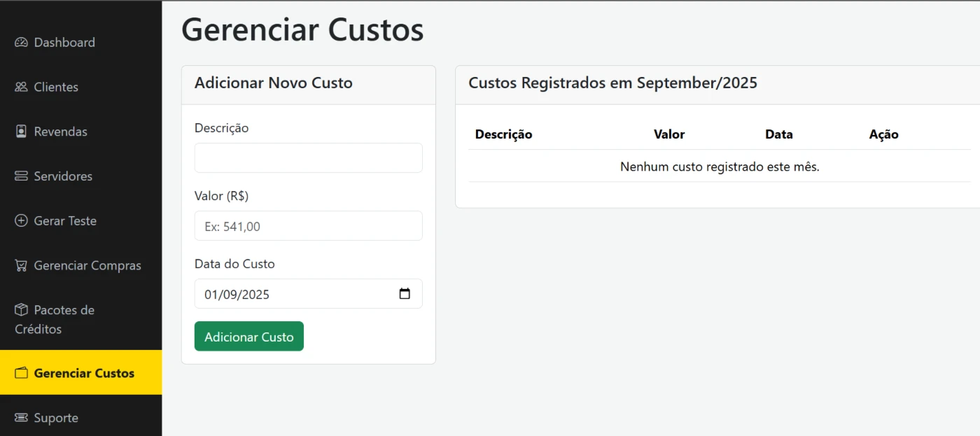Click the Gerar Teste plus-circle icon
Screen dimensions: 980x436
click(x=21, y=220)
